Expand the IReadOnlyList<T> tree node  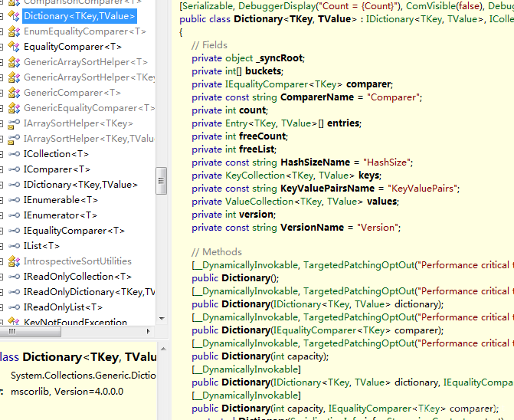click(x=2, y=307)
